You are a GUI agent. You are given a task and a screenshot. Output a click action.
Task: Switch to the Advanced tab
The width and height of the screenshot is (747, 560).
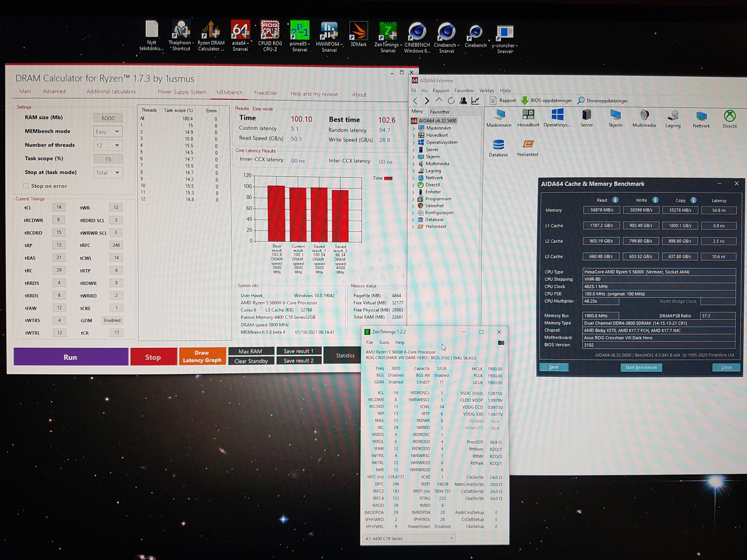(x=54, y=92)
